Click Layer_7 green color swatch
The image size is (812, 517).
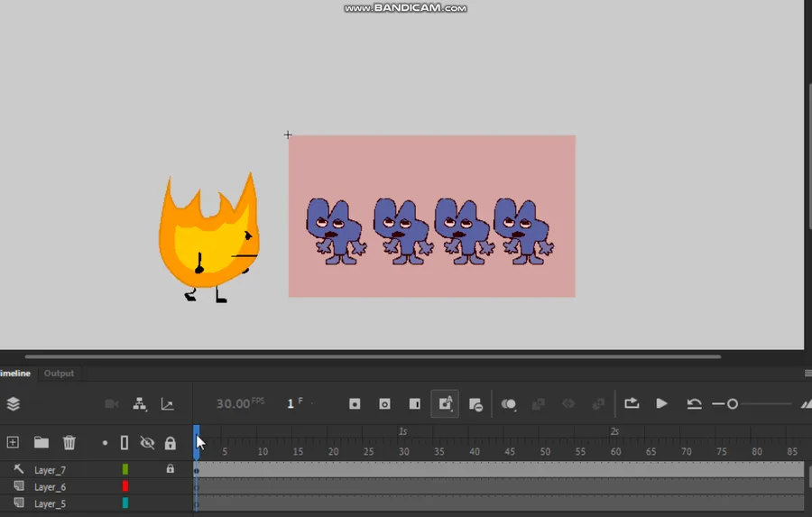[125, 469]
